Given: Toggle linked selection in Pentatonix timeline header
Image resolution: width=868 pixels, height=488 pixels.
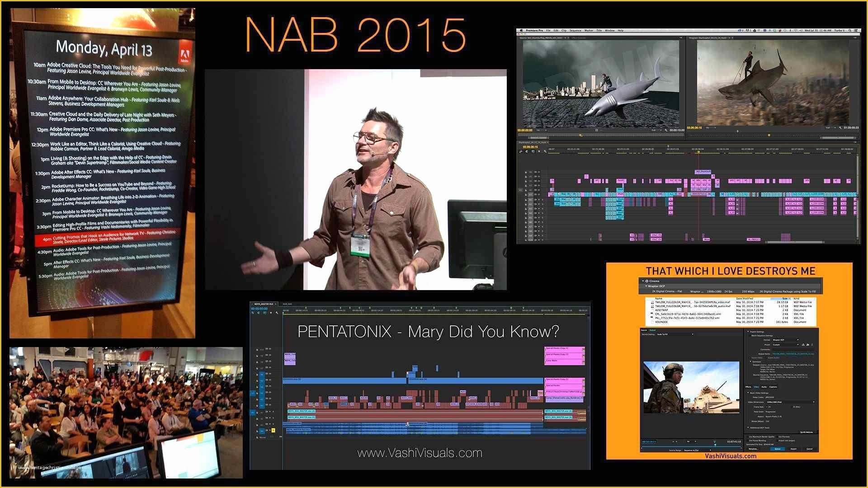Looking at the screenshot, I should coord(265,313).
